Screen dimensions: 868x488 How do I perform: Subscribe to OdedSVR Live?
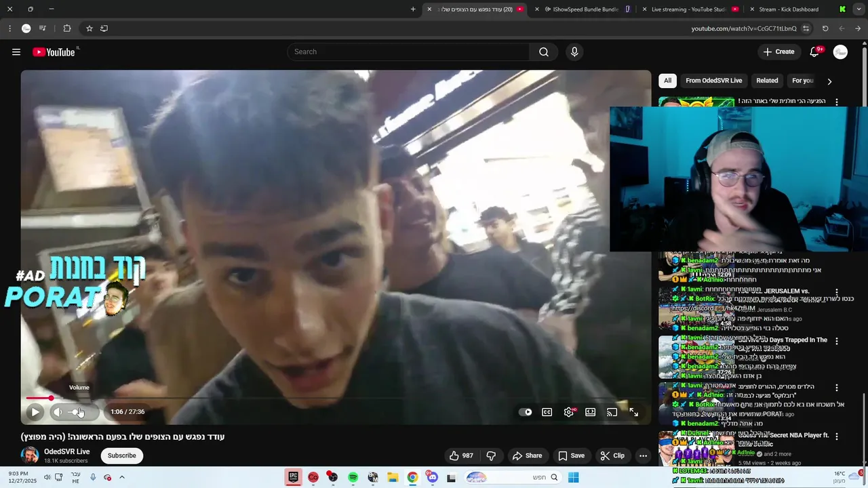pos(122,455)
